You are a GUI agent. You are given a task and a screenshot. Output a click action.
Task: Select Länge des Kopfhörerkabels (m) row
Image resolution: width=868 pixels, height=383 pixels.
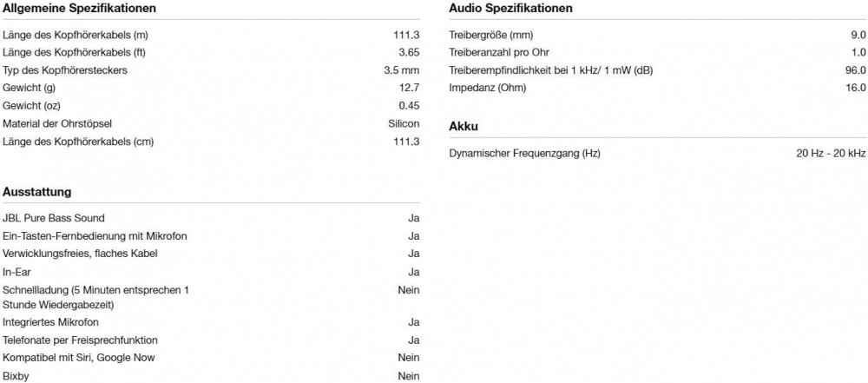pos(211,35)
